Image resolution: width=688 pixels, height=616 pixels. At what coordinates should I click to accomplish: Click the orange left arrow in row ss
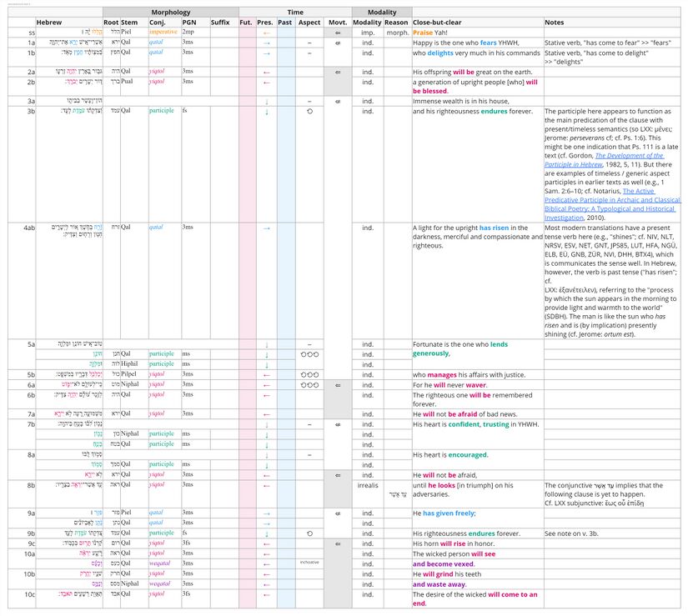point(266,32)
